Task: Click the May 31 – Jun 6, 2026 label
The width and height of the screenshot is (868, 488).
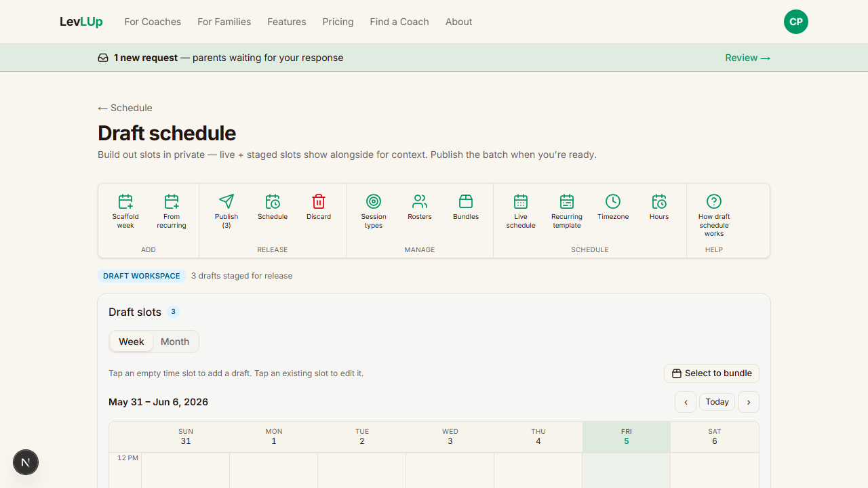Action: coord(158,402)
